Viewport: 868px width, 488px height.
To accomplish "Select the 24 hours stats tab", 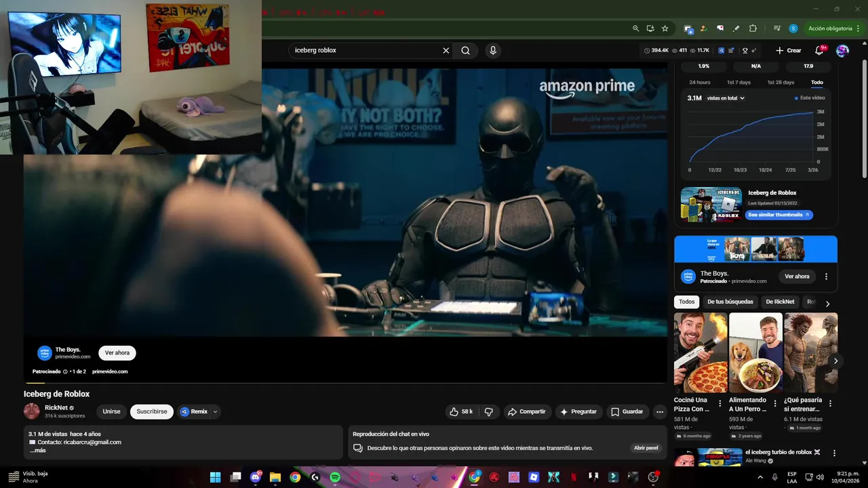I will (x=700, y=82).
